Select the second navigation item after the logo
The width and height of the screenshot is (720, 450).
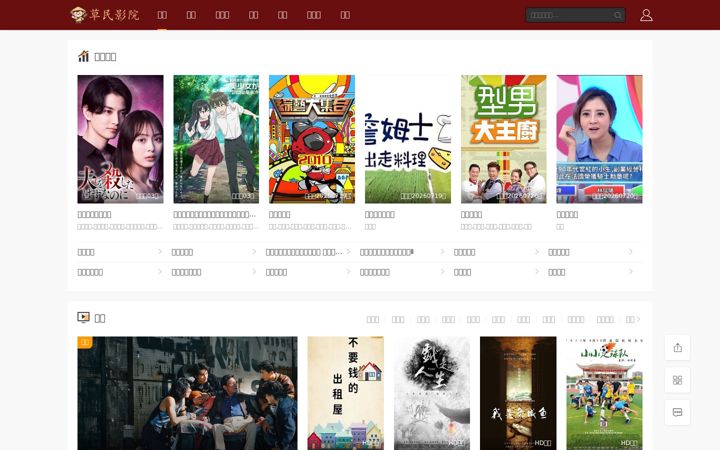pyautogui.click(x=191, y=15)
